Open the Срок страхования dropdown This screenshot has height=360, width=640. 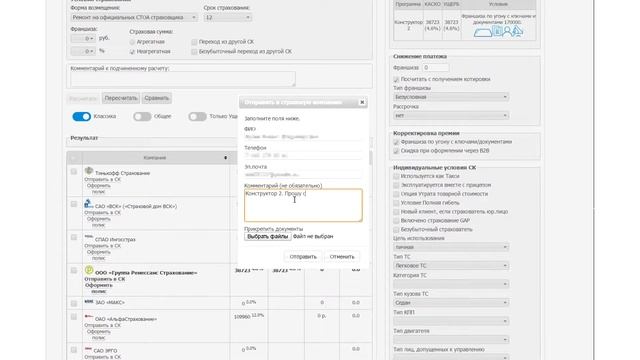[227, 18]
